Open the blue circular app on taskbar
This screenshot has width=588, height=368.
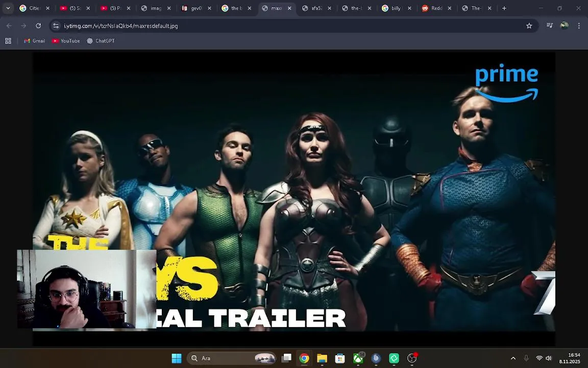(x=376, y=358)
